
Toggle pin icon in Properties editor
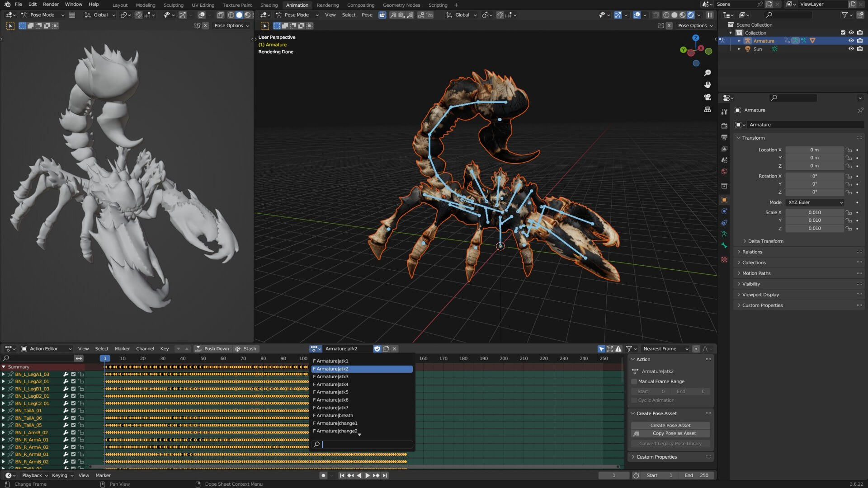(x=860, y=110)
